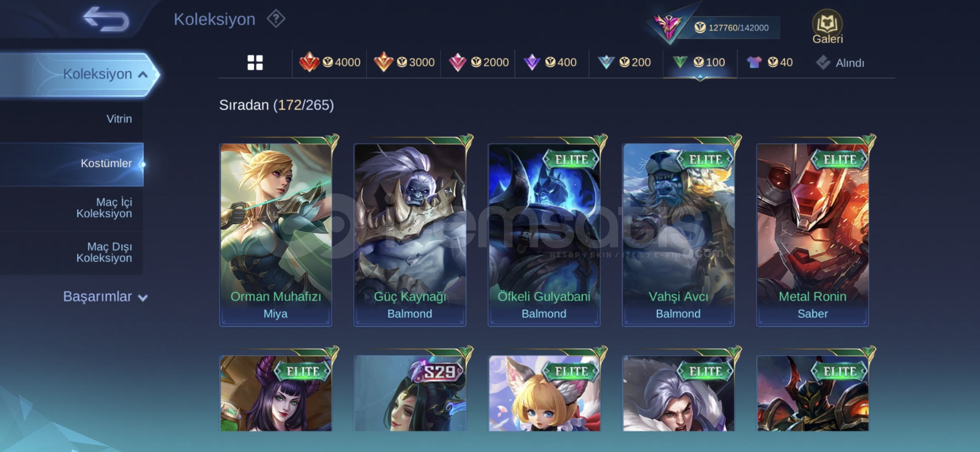This screenshot has width=980, height=452.
Task: Select the grid all-skins filter icon
Action: point(255,63)
